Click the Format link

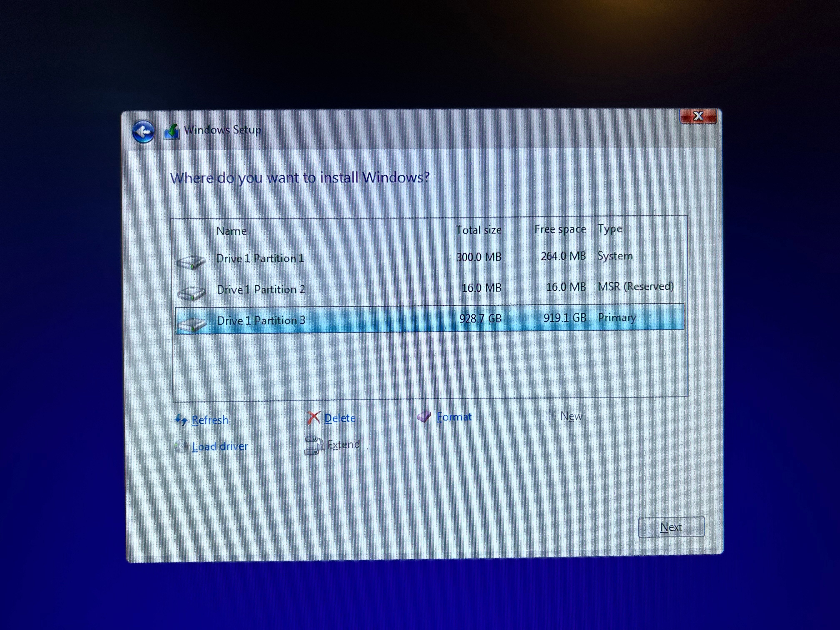coord(454,417)
